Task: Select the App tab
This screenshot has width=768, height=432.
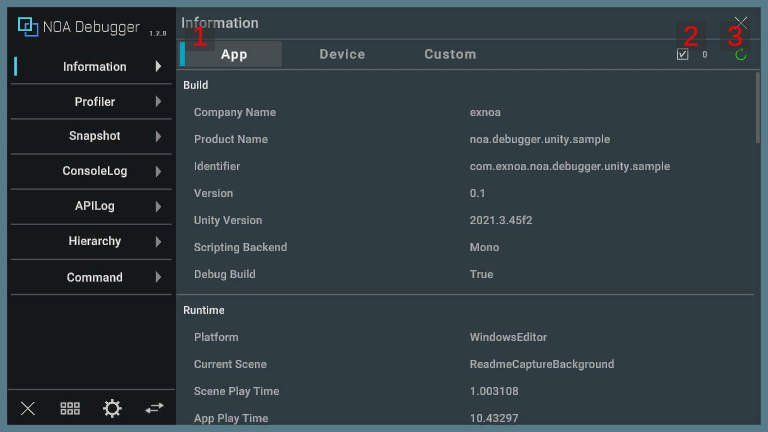Action: click(x=234, y=54)
